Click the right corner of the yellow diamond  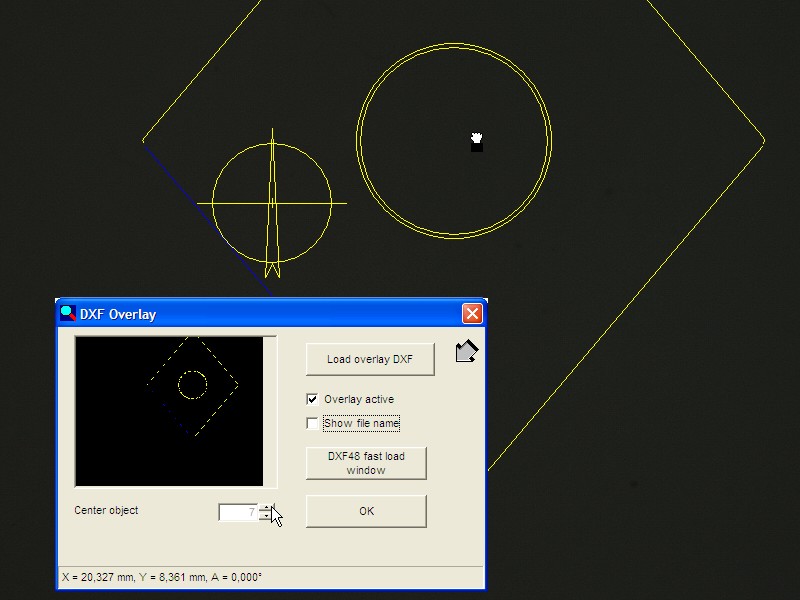point(763,141)
